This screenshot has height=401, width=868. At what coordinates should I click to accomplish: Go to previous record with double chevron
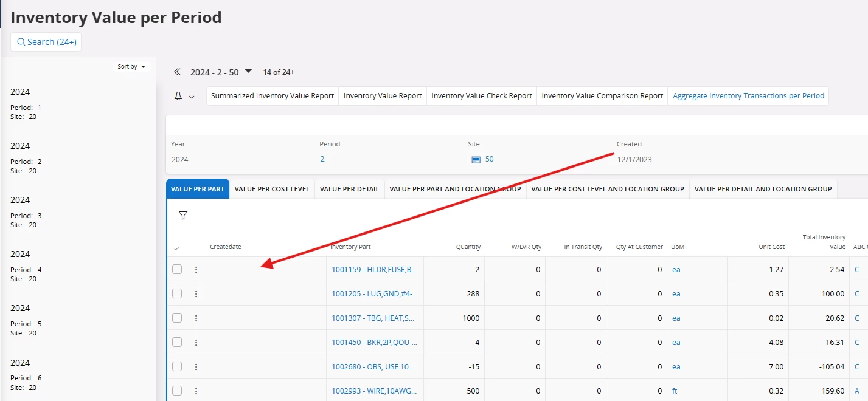pyautogui.click(x=177, y=72)
